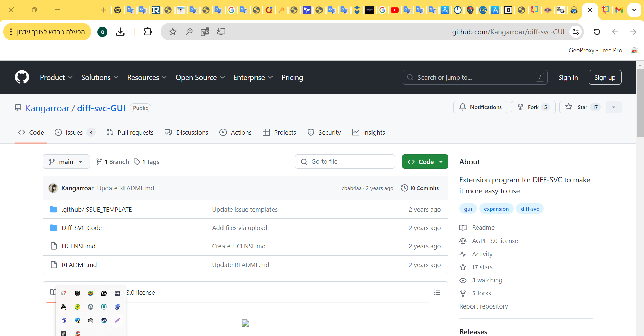This screenshot has height=336, width=644.
Task: Expand the Product menu
Action: click(x=56, y=77)
